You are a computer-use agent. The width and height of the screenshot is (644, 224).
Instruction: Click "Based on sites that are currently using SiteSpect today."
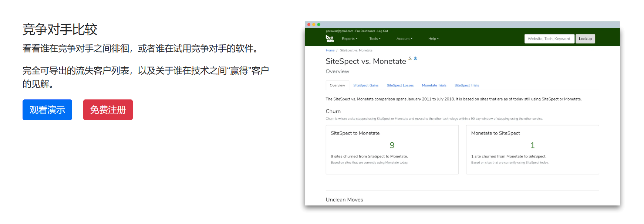tap(510, 163)
